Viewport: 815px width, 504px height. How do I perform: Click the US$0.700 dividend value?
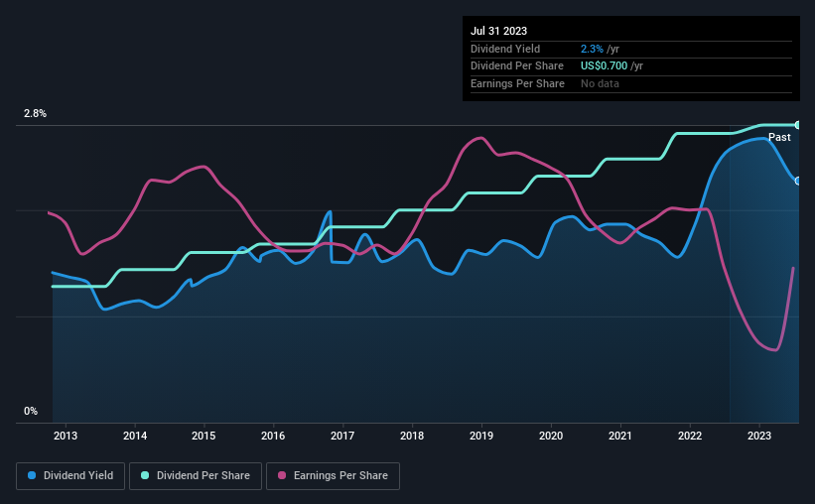pyautogui.click(x=604, y=66)
